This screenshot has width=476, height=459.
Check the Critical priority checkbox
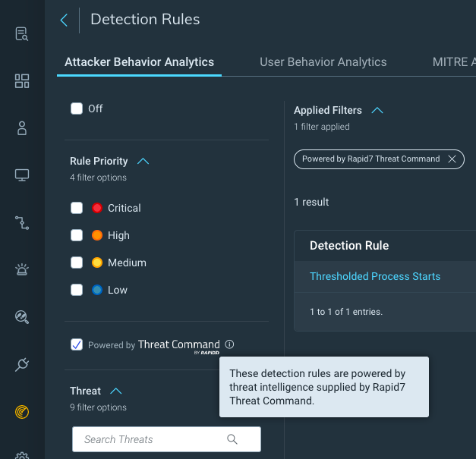tap(77, 208)
